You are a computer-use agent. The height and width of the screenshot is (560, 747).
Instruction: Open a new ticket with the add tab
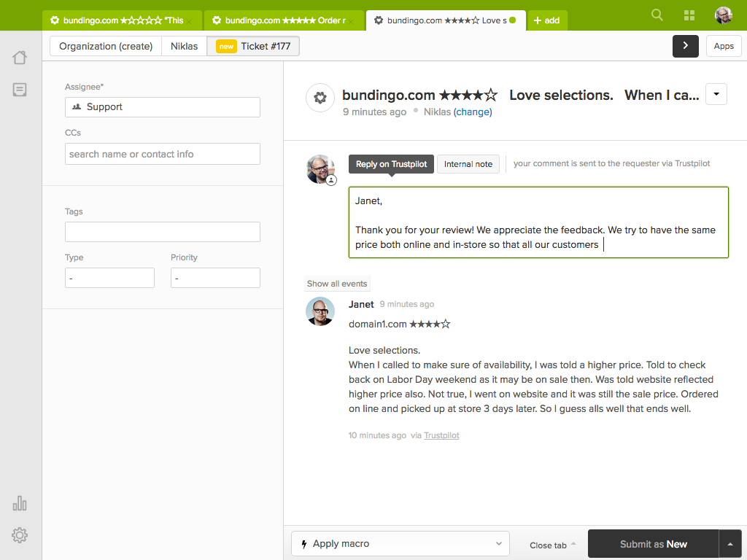pyautogui.click(x=547, y=20)
